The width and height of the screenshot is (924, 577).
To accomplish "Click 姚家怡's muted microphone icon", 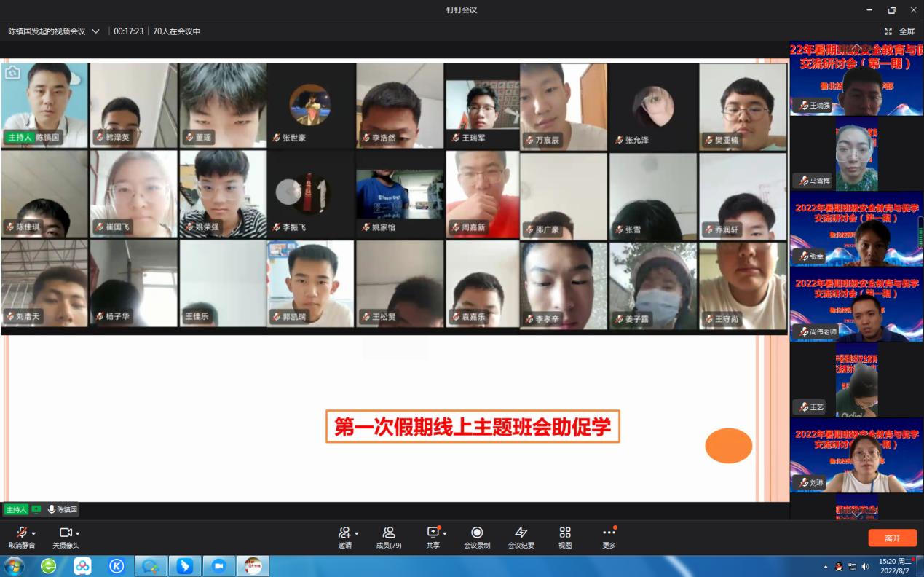I will pos(366,227).
